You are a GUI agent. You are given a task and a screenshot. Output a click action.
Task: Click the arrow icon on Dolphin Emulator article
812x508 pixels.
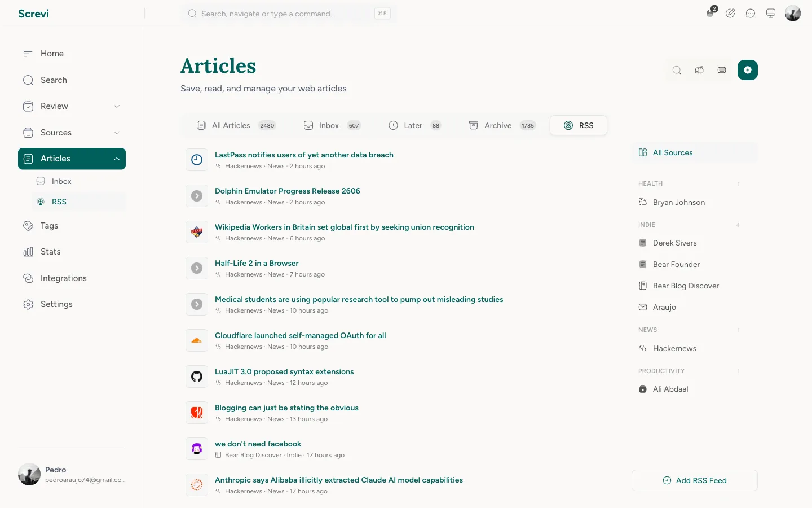[x=197, y=196]
